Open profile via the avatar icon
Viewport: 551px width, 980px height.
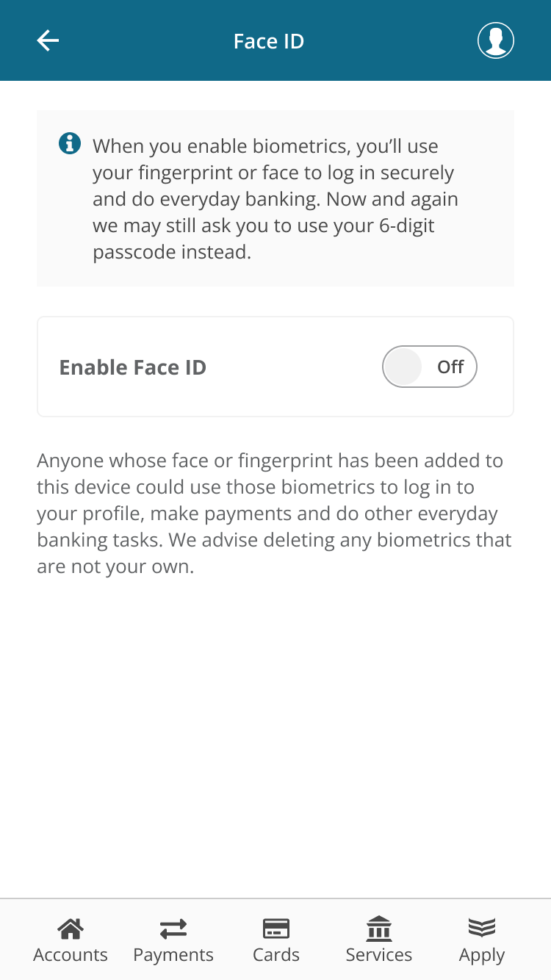pos(495,40)
